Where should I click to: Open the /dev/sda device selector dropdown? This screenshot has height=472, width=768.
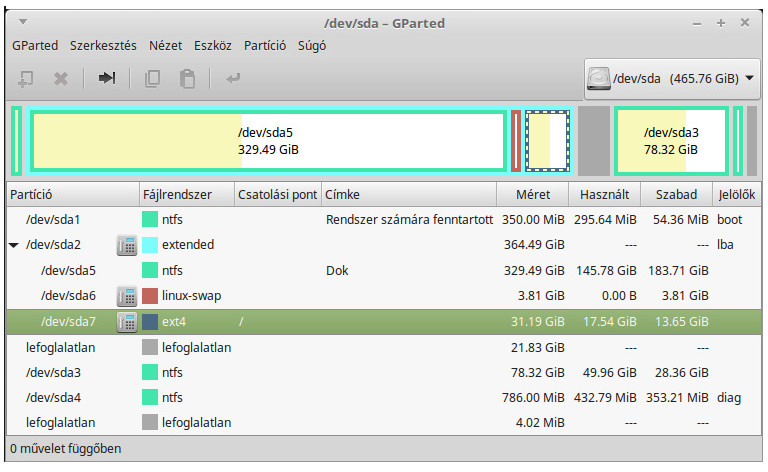671,78
